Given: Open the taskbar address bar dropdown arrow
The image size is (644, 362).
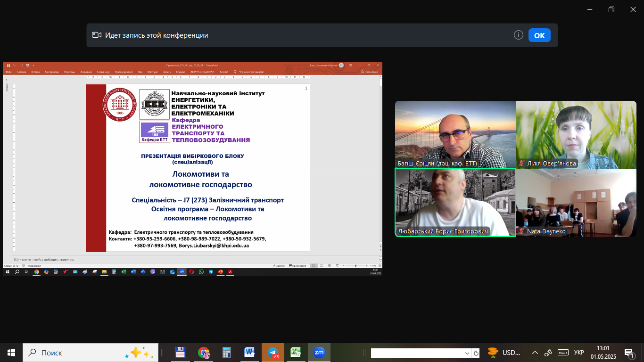Looking at the screenshot, I should pos(467,353).
